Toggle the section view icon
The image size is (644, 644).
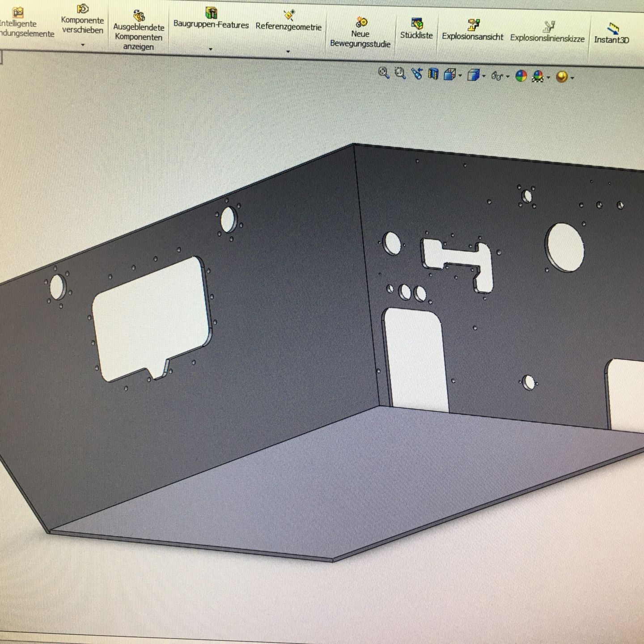pos(433,74)
